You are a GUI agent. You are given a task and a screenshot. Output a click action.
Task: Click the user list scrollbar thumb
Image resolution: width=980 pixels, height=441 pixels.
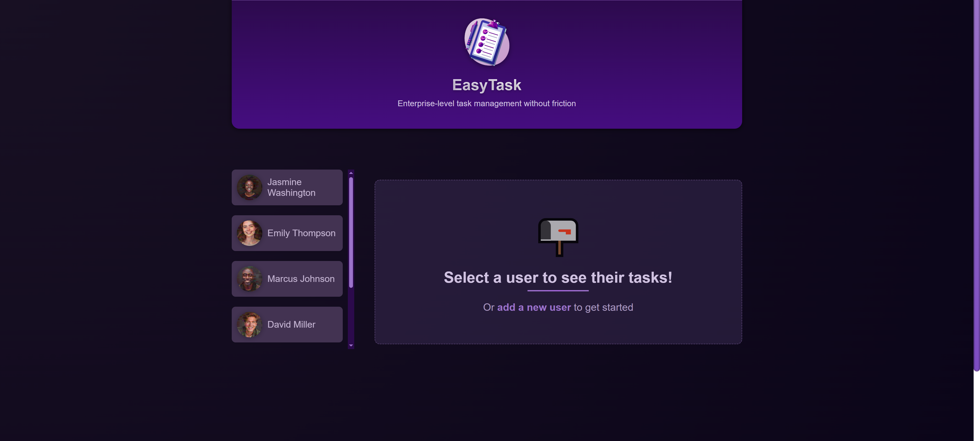tap(351, 232)
